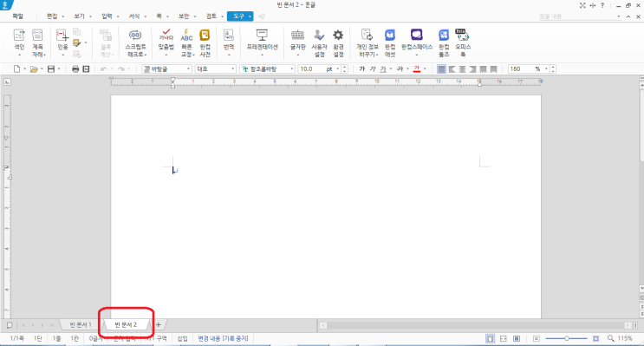644x346 pixels.
Task: Switch to the 빈 문서 1 tab
Action: (80, 324)
